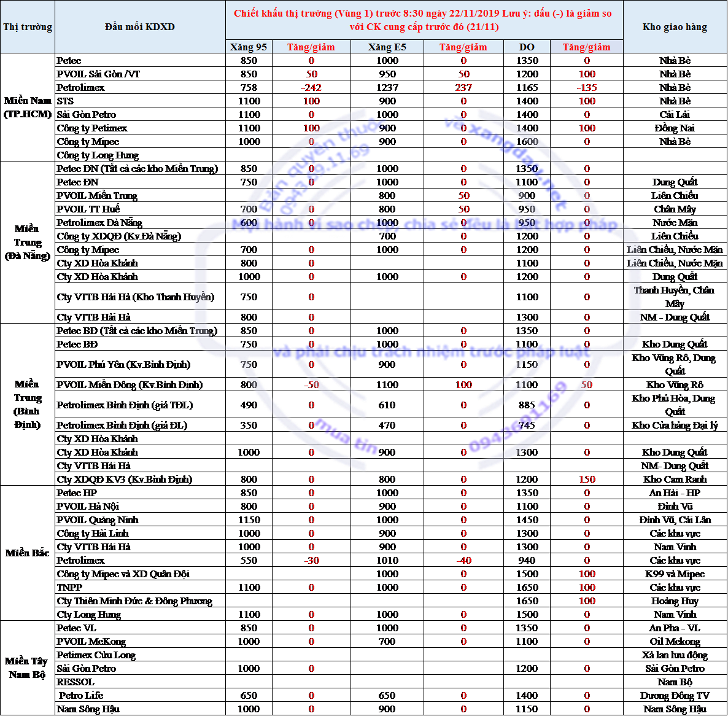Click the 'Xăng E5' column header
Image resolution: width=728 pixels, height=716 pixels.
click(x=387, y=47)
